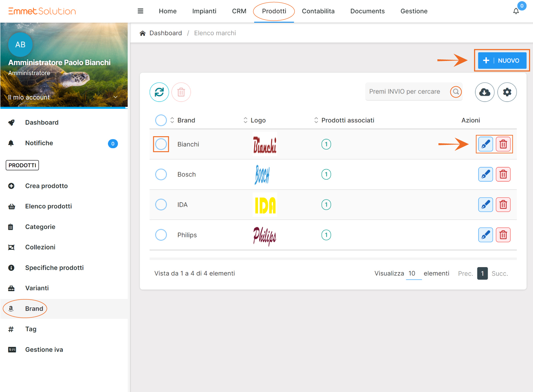Viewport: 533px width, 392px height.
Task: Edit the Bosch brand entry
Action: click(x=485, y=174)
